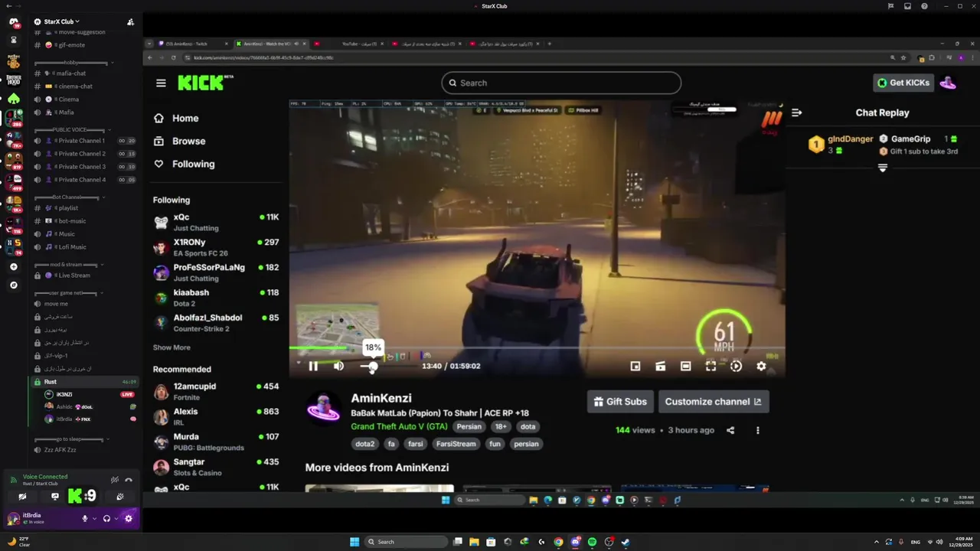Join the Lofi Music voice channel
Screen dimensions: 980x551
click(x=84, y=247)
